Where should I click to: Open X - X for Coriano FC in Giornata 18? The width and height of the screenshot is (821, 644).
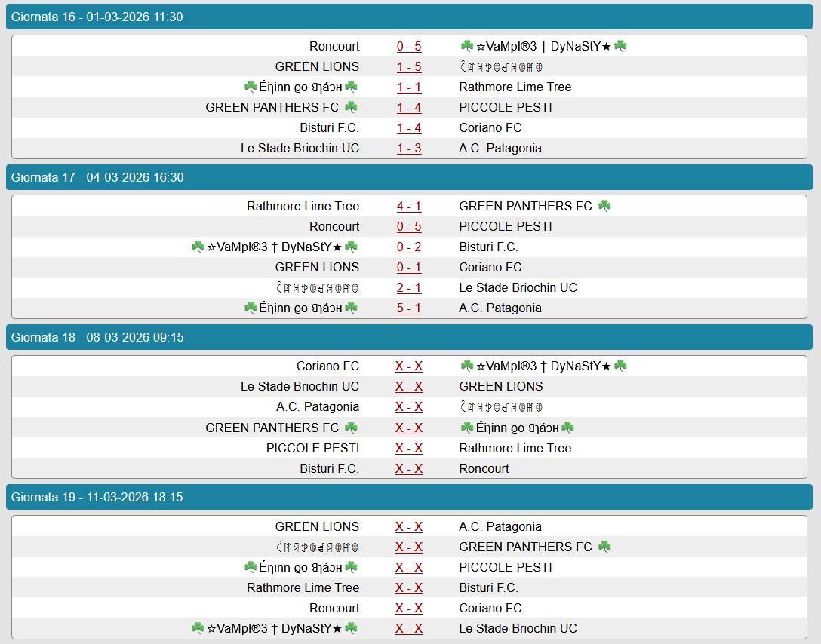pyautogui.click(x=409, y=366)
